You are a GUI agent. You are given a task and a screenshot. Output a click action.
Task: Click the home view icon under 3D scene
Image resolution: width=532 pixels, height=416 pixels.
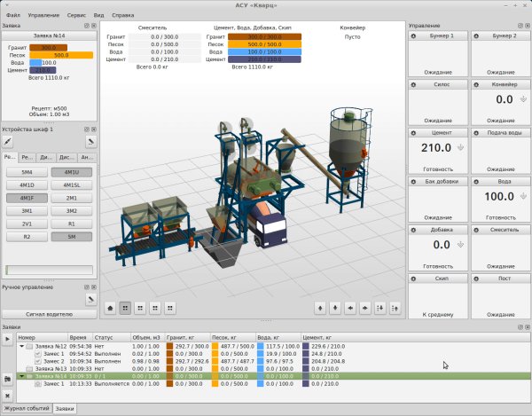(x=111, y=308)
